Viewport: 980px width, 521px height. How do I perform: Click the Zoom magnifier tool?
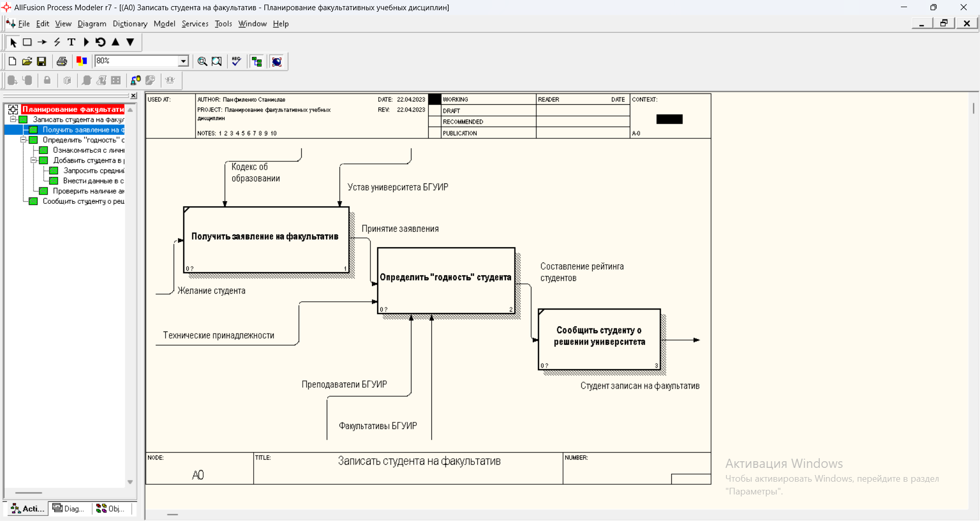[x=202, y=61]
